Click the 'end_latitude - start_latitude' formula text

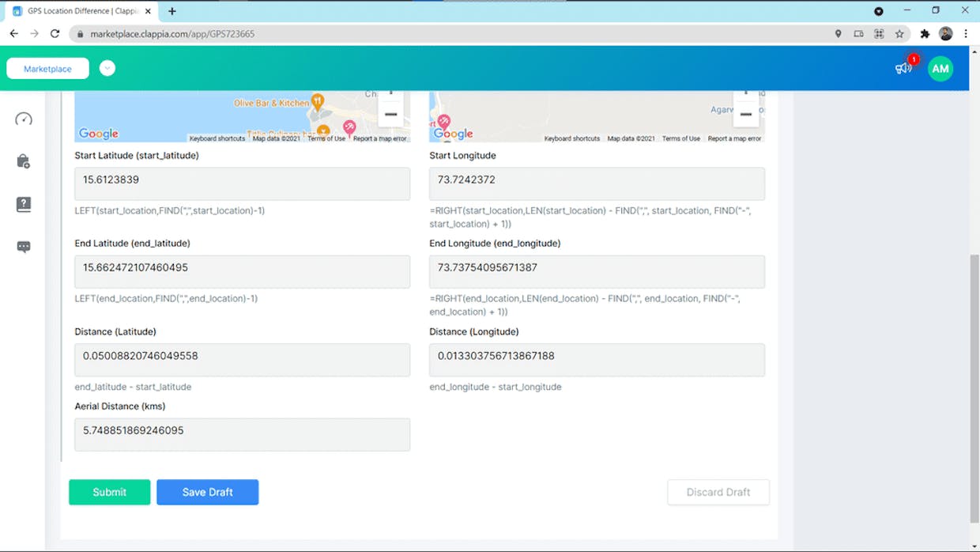pyautogui.click(x=133, y=387)
